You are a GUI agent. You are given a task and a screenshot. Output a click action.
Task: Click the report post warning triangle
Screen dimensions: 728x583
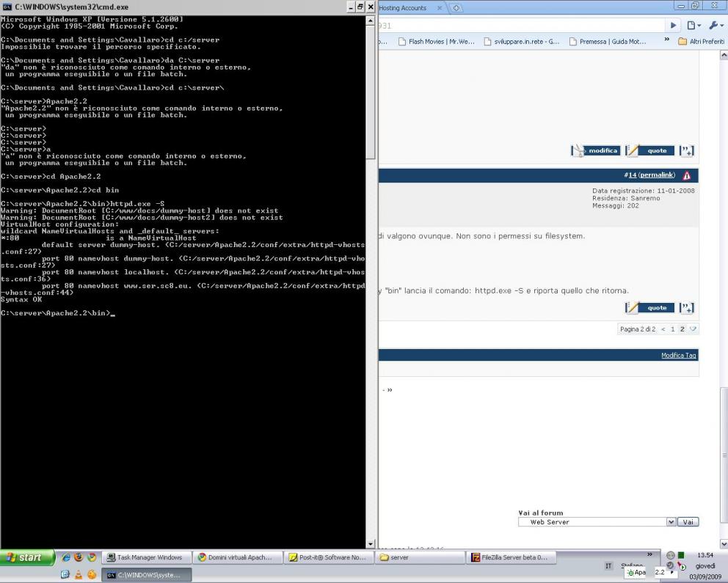pos(687,175)
